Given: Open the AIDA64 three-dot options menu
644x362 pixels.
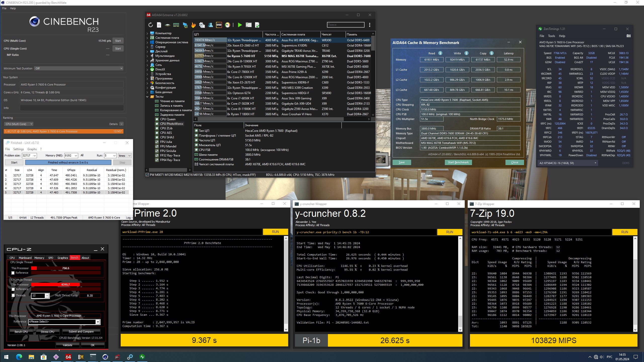Looking at the screenshot, I should click(x=370, y=25).
